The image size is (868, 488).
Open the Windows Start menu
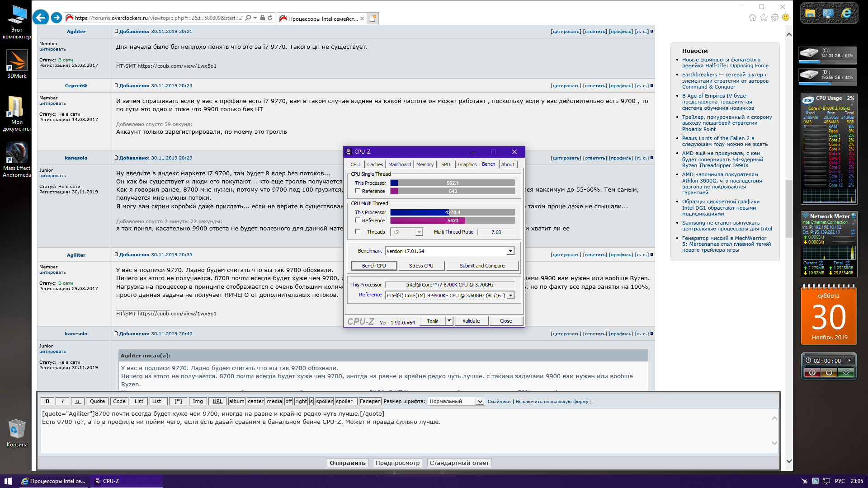8,481
